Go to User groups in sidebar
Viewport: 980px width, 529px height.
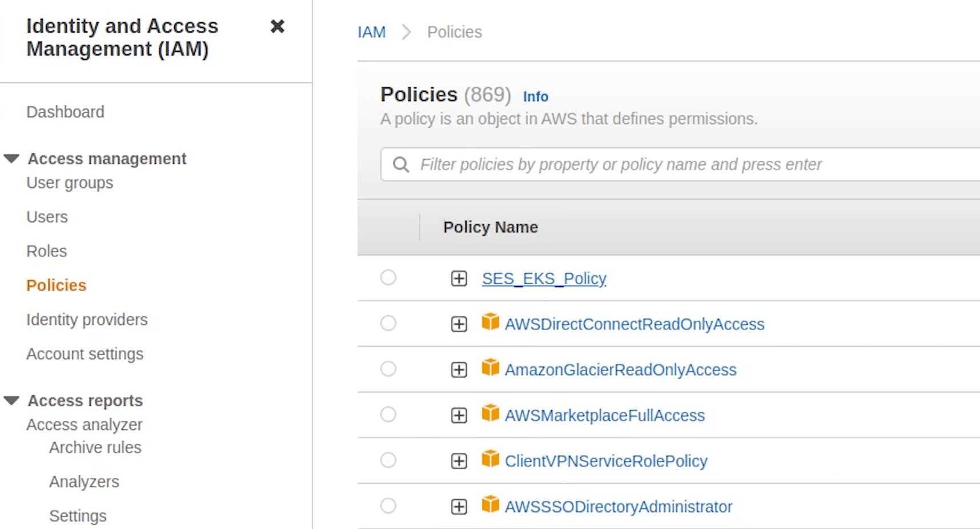click(x=70, y=183)
